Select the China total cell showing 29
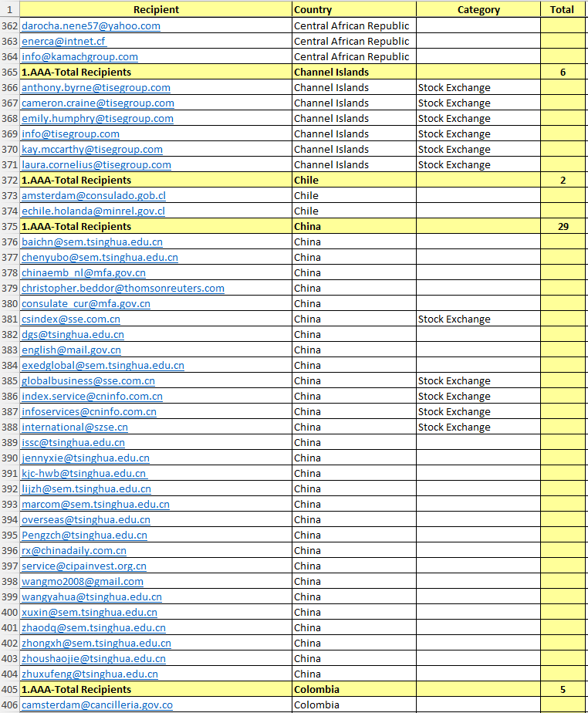This screenshot has height=713, width=588. tap(563, 227)
